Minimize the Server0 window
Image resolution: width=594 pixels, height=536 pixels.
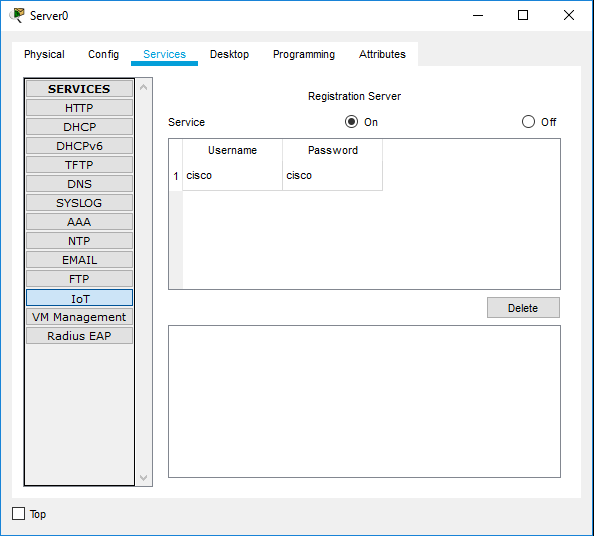pyautogui.click(x=478, y=16)
